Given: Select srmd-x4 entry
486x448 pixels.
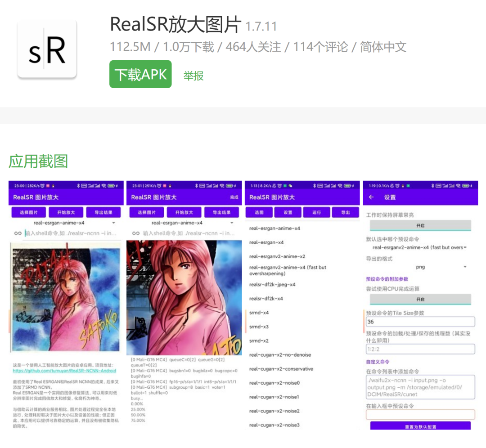Looking at the screenshot, I should click(x=259, y=313).
